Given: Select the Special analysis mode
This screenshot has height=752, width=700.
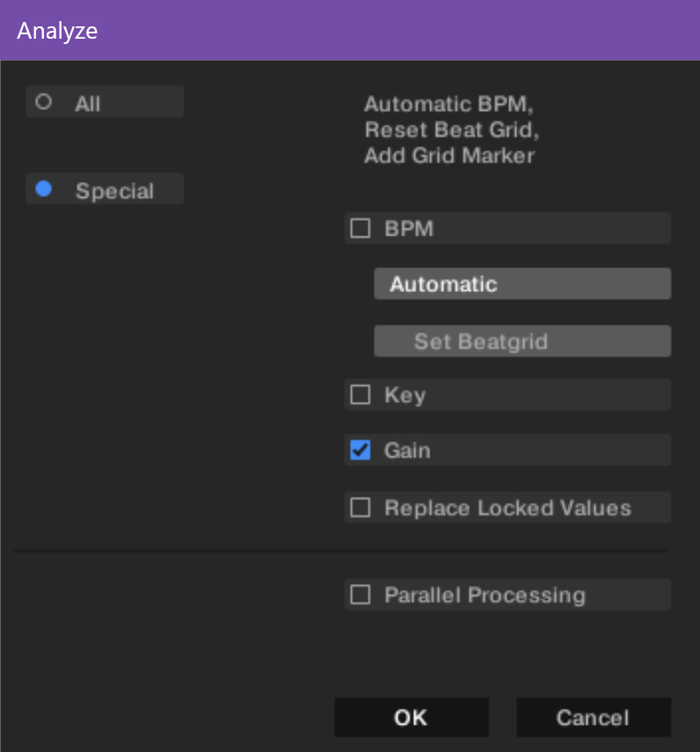Looking at the screenshot, I should pos(105,189).
